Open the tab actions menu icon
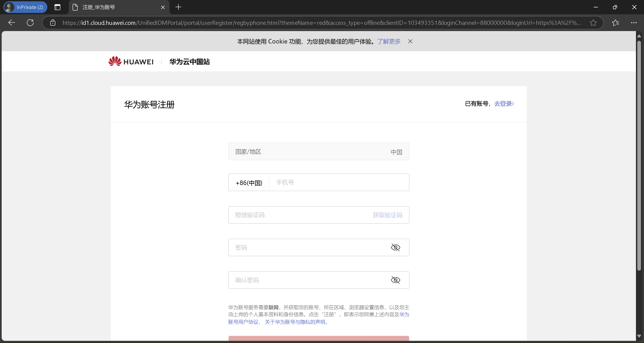The width and height of the screenshot is (644, 343). point(58,7)
